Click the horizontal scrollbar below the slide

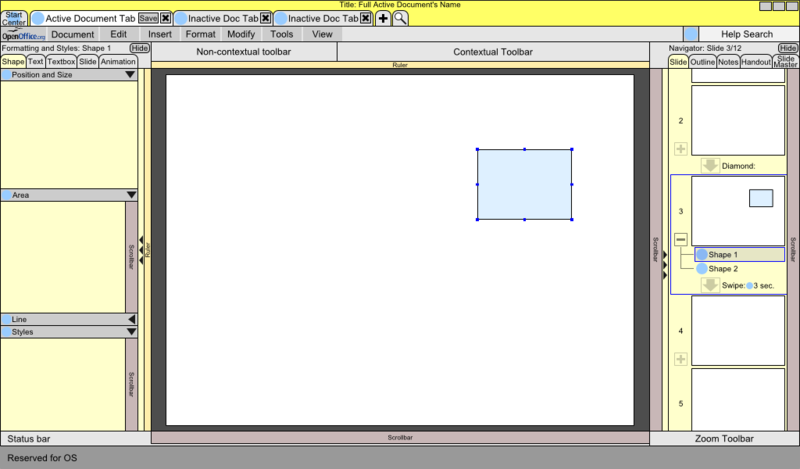(x=400, y=438)
